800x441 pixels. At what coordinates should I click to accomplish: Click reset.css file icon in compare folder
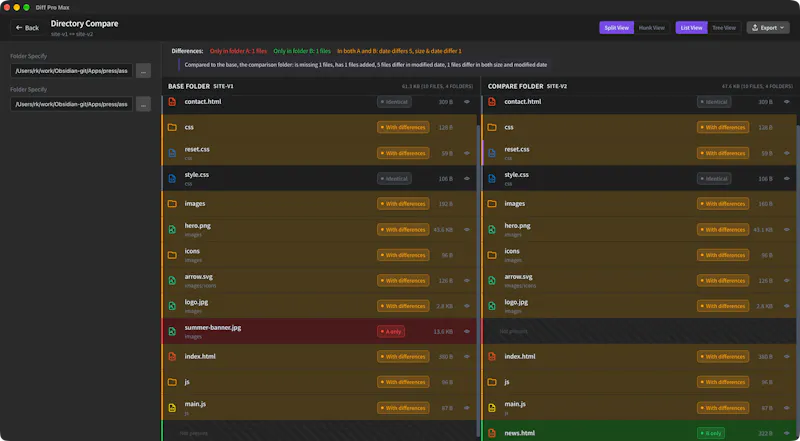492,153
